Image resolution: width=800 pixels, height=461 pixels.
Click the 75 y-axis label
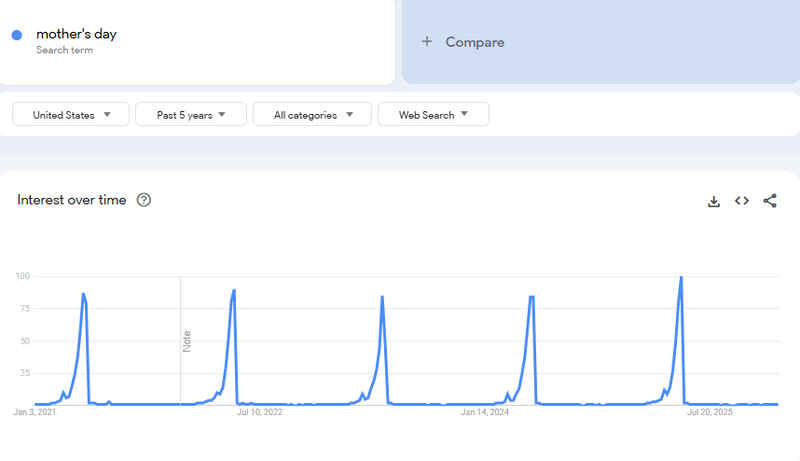click(x=25, y=309)
